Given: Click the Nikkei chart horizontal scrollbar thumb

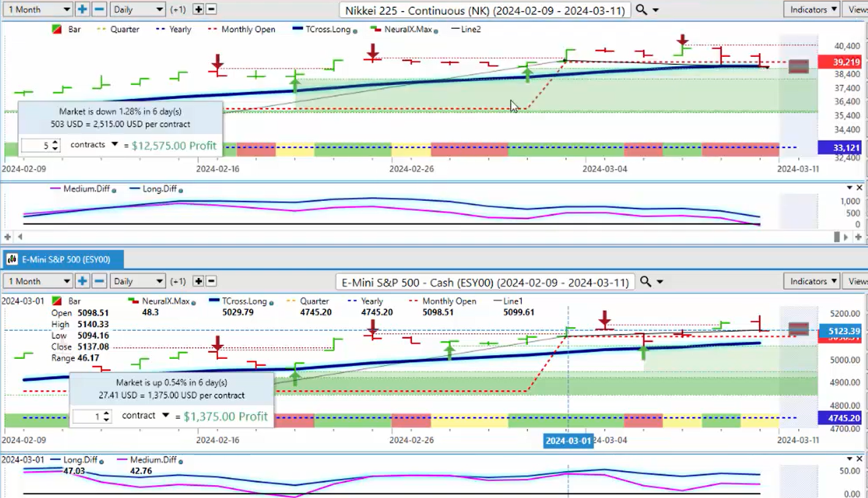Looking at the screenshot, I should point(837,236).
